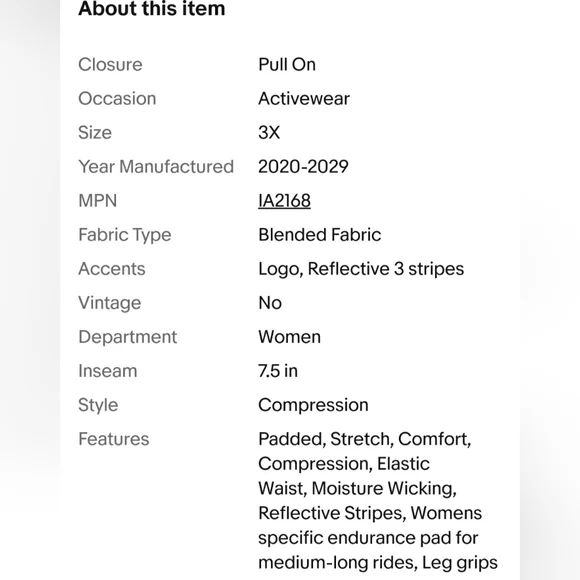Viewport: 580px width, 580px height.
Task: Click the Blended Fabric value
Action: point(320,235)
